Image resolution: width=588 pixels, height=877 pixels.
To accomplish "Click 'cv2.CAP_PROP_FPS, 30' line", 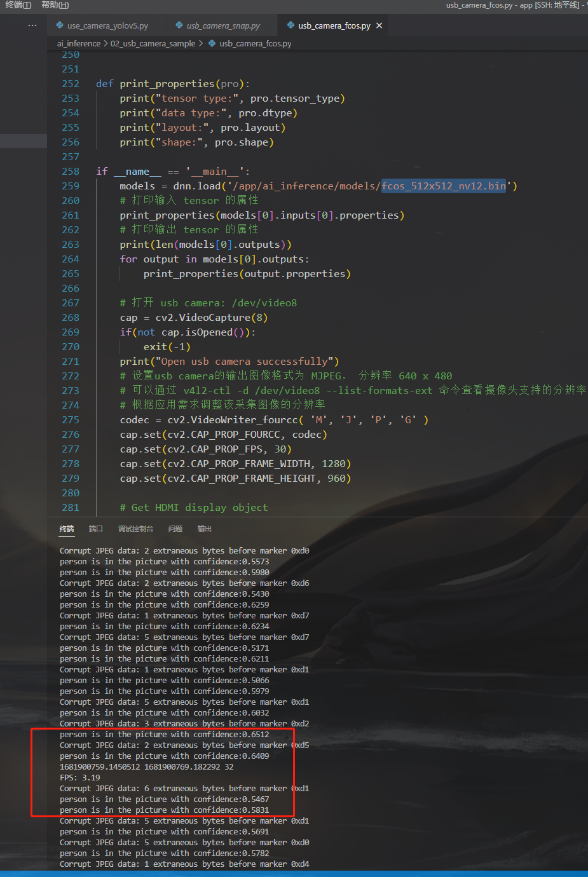I will (206, 449).
